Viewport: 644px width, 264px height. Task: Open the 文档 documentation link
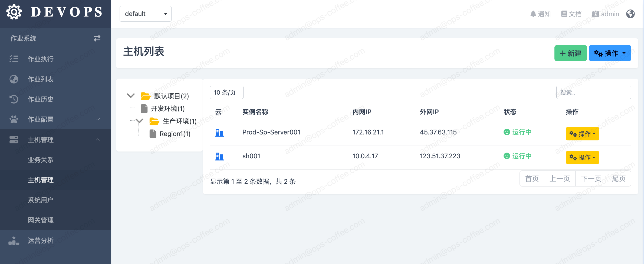point(571,14)
